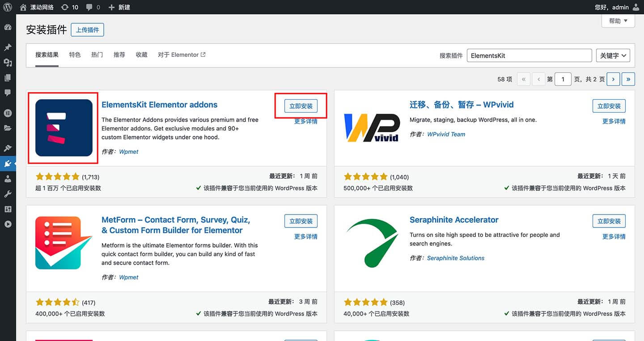Open Media library icon in sidebar
The width and height of the screenshot is (644, 341).
coord(8,63)
